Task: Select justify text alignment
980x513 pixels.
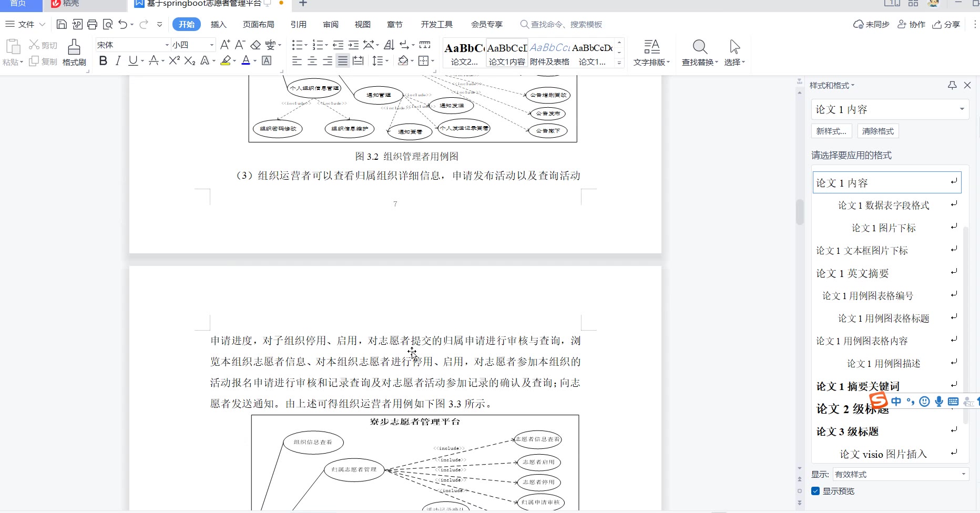Action: pyautogui.click(x=343, y=61)
